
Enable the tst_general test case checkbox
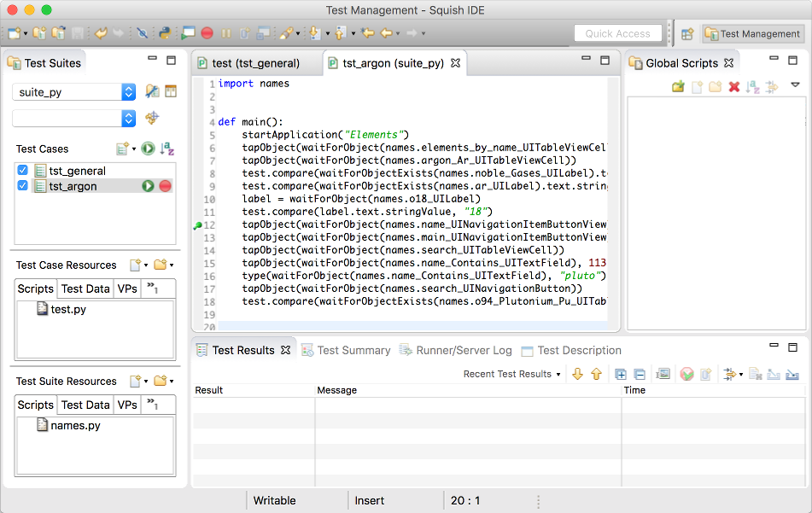(x=21, y=170)
